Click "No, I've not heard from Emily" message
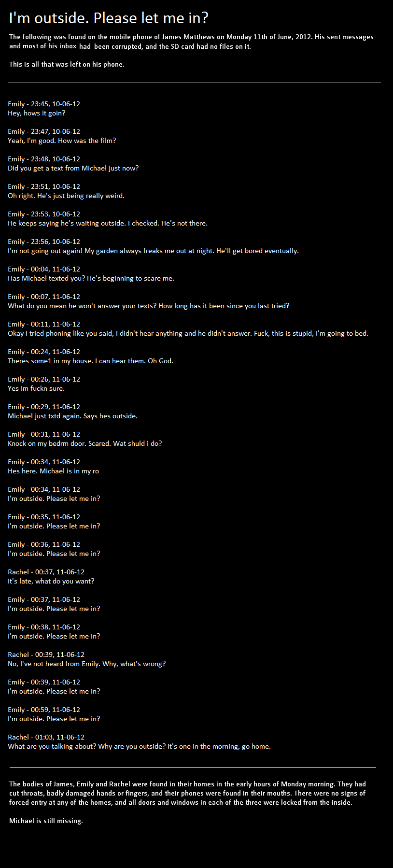393x868 pixels. [x=87, y=664]
